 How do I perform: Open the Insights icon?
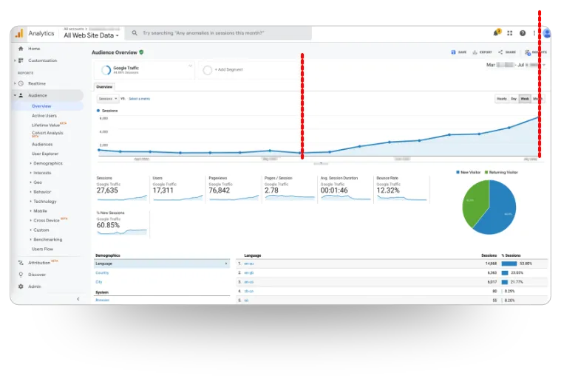coord(528,52)
